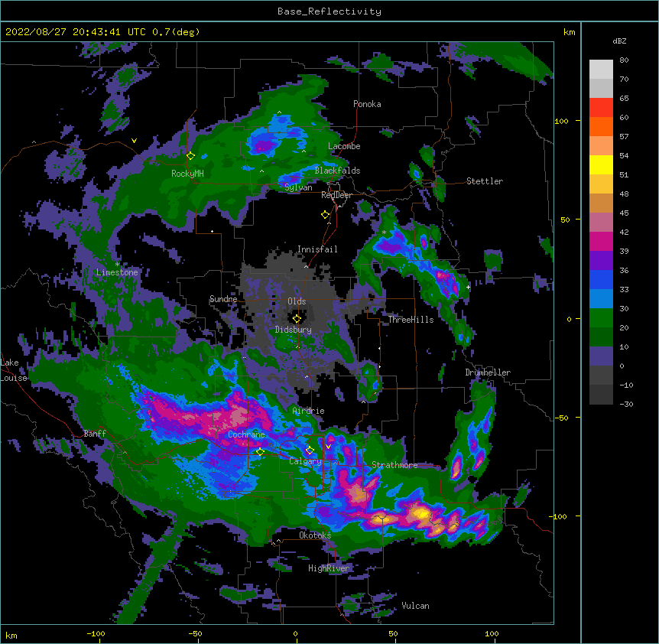The image size is (659, 644).
Task: Click the Calgary city label
Action: (305, 461)
